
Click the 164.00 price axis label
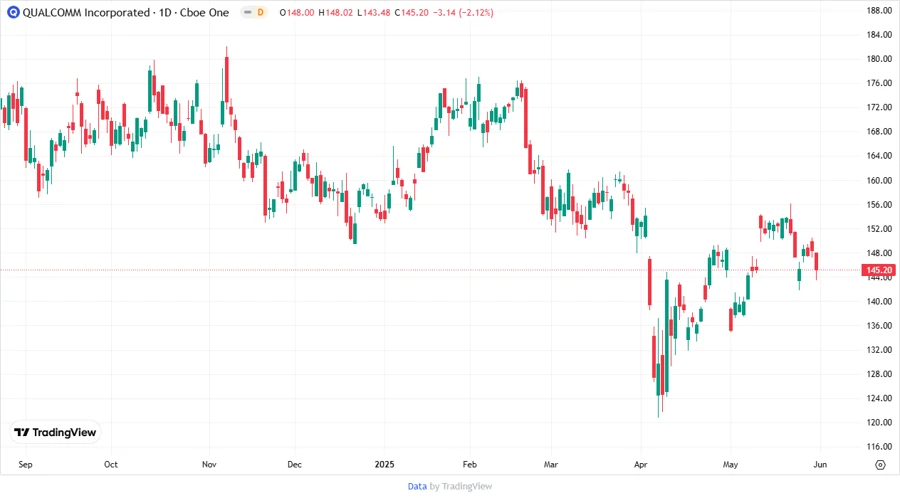click(x=879, y=156)
